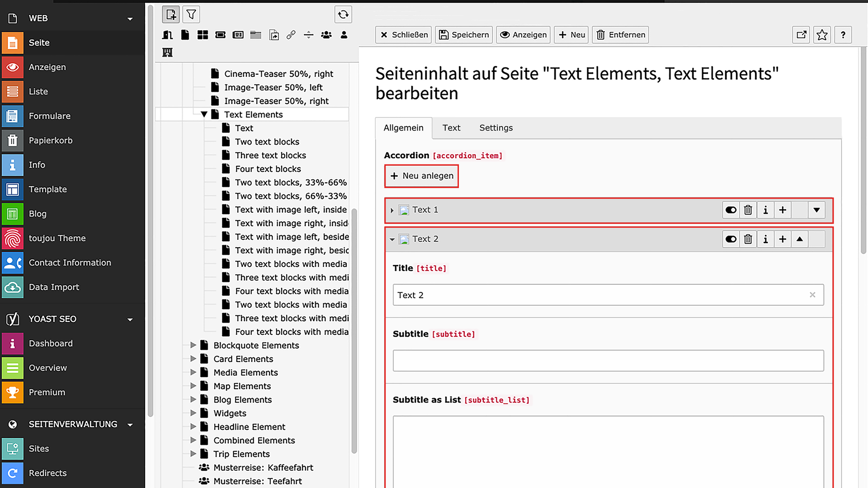Click into the Subtitle input field
Image resolution: width=868 pixels, height=488 pixels.
608,361
